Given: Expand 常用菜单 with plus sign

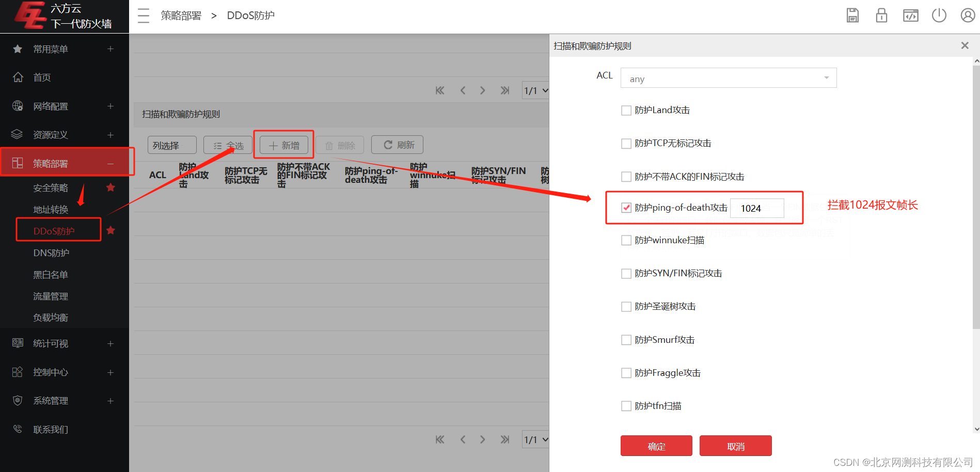Looking at the screenshot, I should 110,49.
